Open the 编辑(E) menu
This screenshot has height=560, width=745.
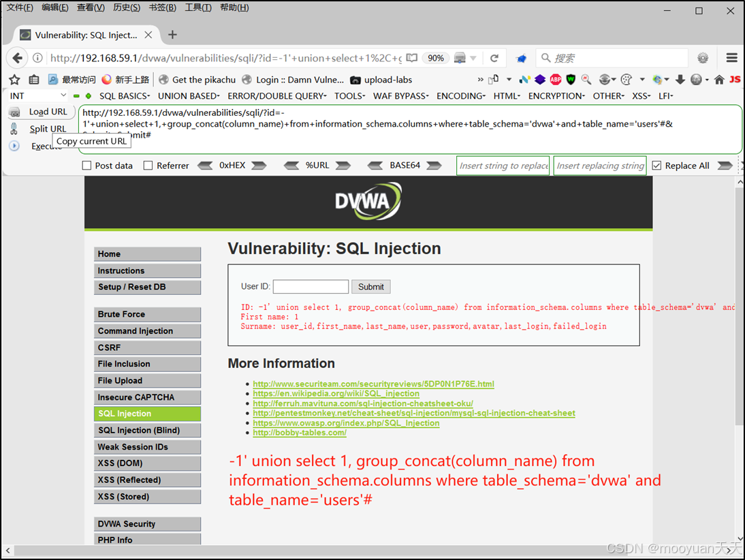point(54,7)
